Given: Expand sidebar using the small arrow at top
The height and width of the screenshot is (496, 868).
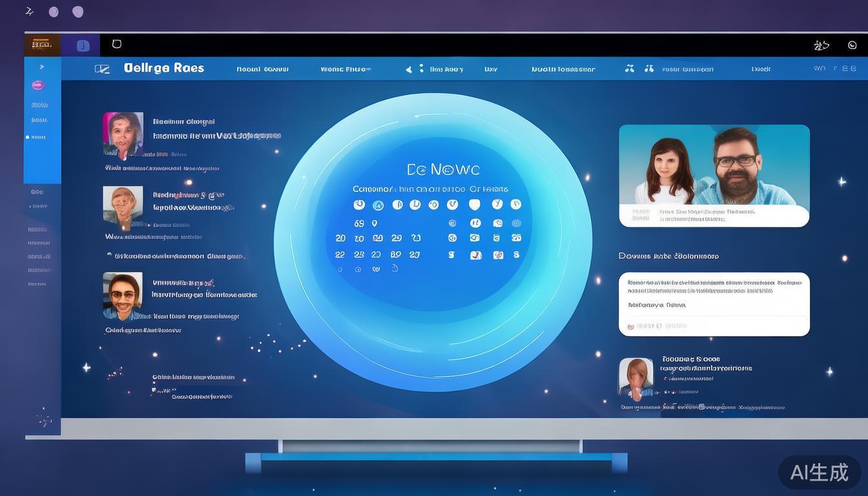Looking at the screenshot, I should click(42, 67).
